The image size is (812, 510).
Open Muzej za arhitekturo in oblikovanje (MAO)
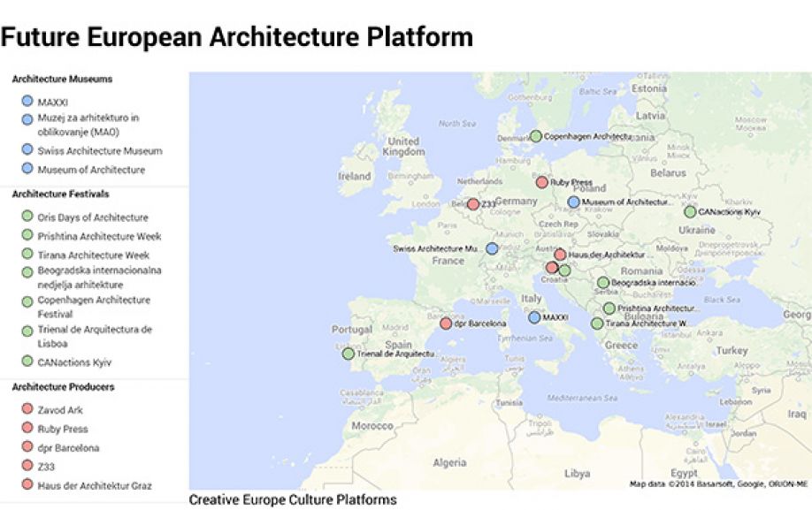point(88,125)
